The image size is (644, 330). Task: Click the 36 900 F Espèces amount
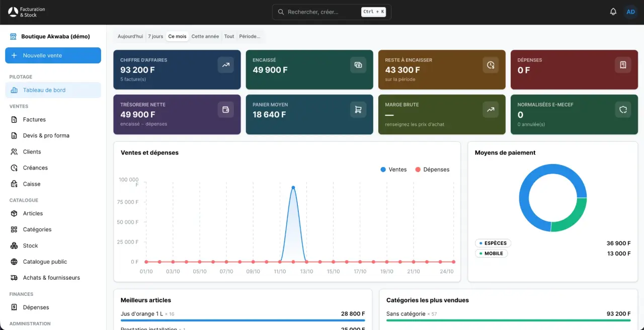coord(618,243)
